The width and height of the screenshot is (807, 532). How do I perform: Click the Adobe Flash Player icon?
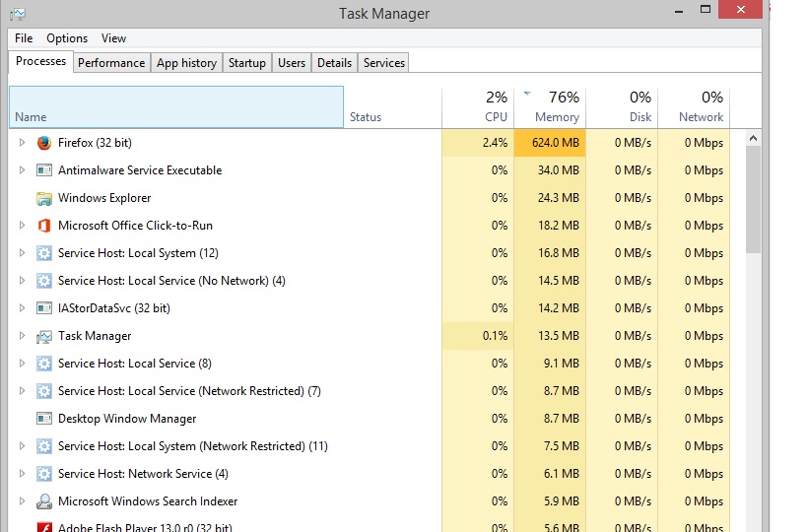[44, 527]
